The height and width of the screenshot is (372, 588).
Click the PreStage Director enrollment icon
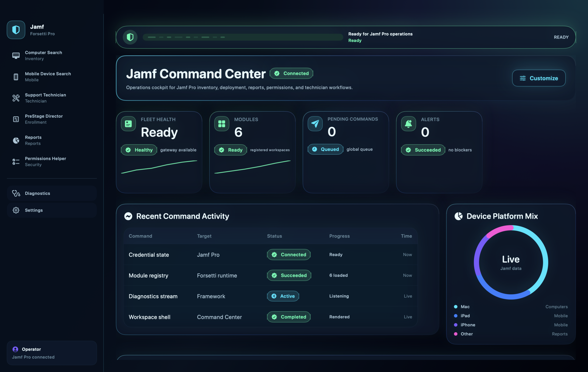(16, 119)
